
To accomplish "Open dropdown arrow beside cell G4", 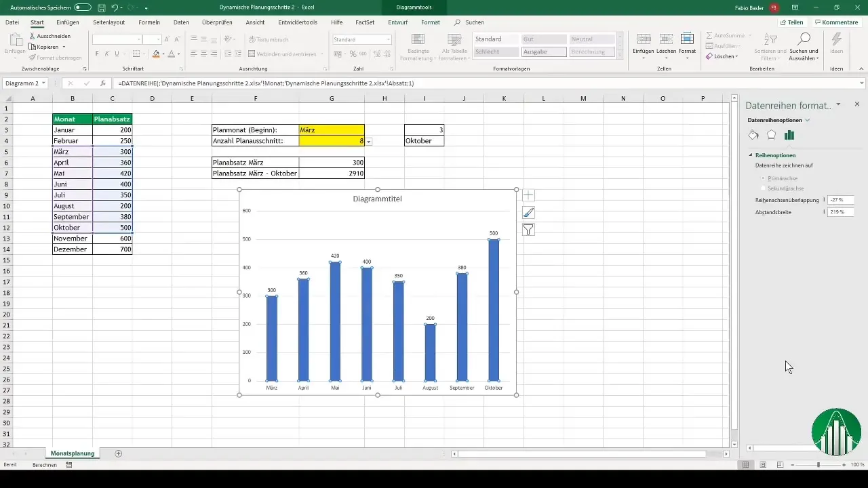I will 369,141.
